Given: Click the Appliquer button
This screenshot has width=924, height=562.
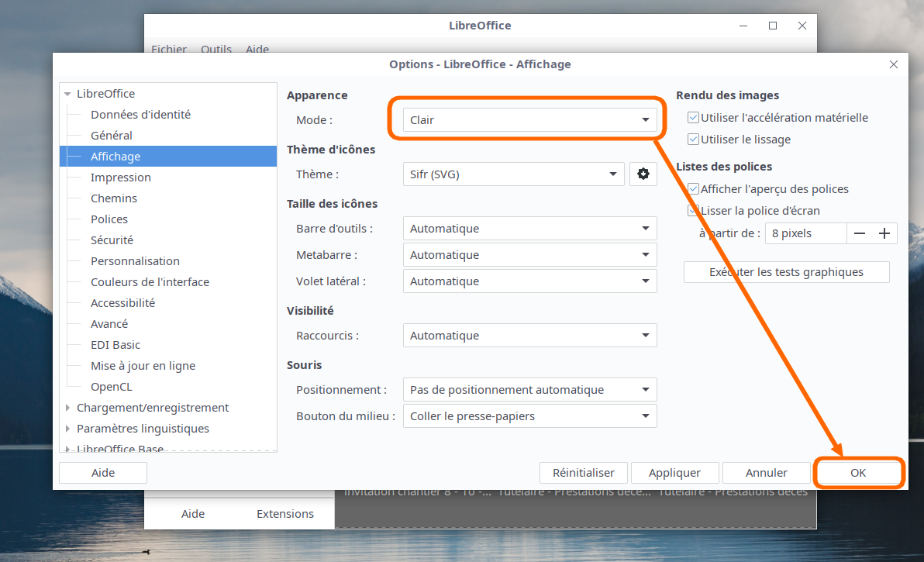Looking at the screenshot, I should coord(674,473).
